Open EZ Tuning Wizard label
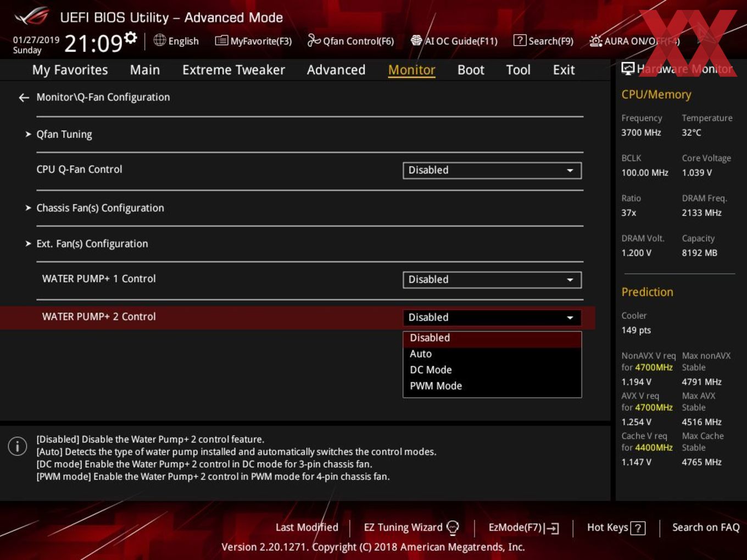 pyautogui.click(x=403, y=528)
